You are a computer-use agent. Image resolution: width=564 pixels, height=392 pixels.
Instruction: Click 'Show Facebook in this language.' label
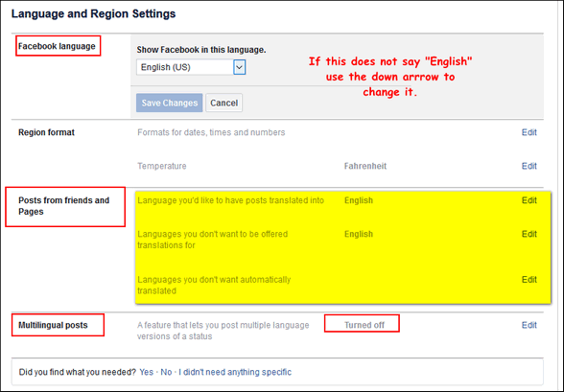[x=201, y=50]
